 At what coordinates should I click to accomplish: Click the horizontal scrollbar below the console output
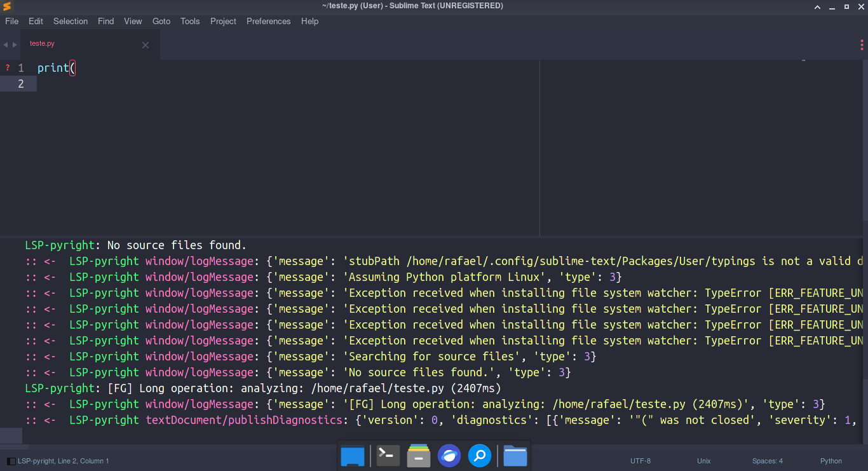(11, 436)
